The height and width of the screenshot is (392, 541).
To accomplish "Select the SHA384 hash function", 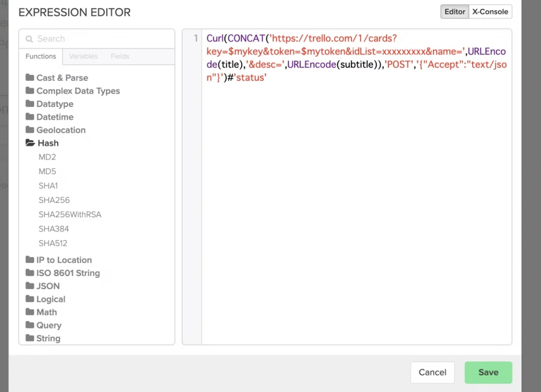I will click(x=54, y=229).
